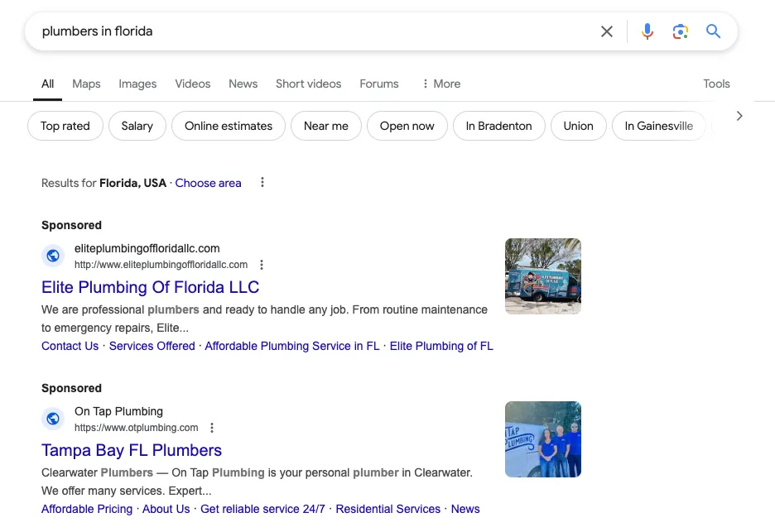The width and height of the screenshot is (775, 532).
Task: Switch to the News tab
Action: (243, 84)
